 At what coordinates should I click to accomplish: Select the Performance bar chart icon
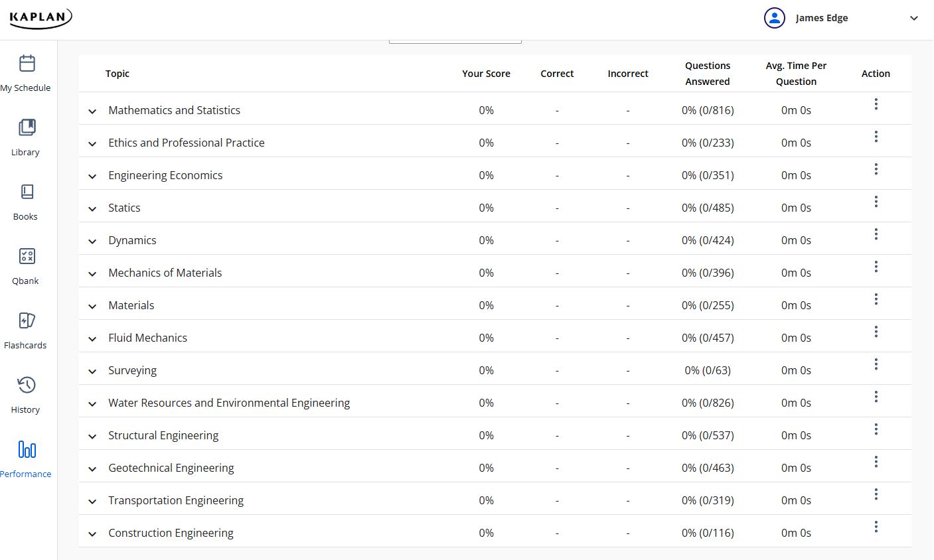coord(27,449)
